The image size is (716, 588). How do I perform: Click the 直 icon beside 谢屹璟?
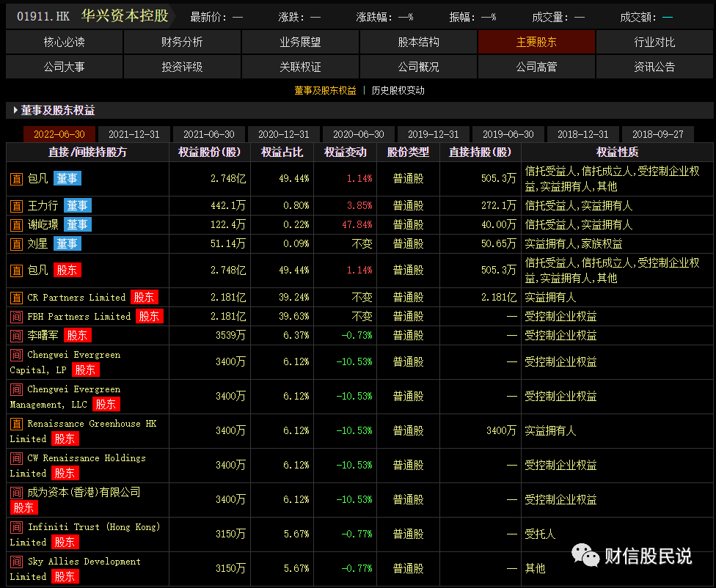(16, 225)
